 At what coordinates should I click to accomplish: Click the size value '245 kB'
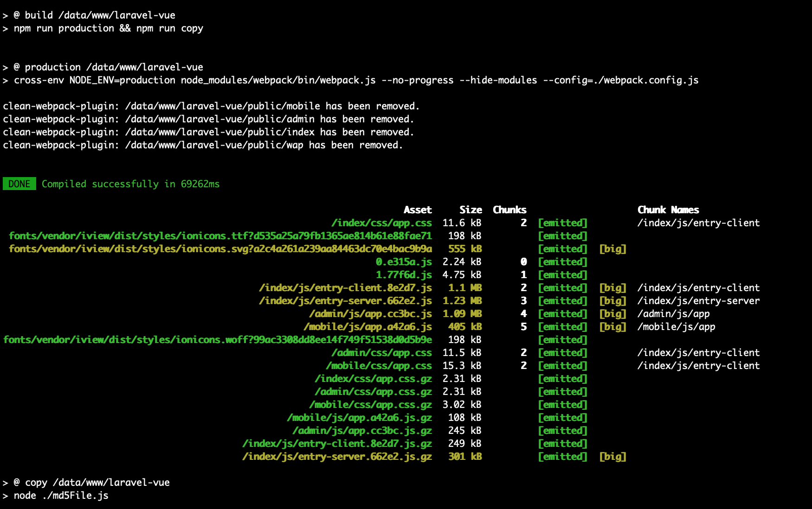(465, 431)
